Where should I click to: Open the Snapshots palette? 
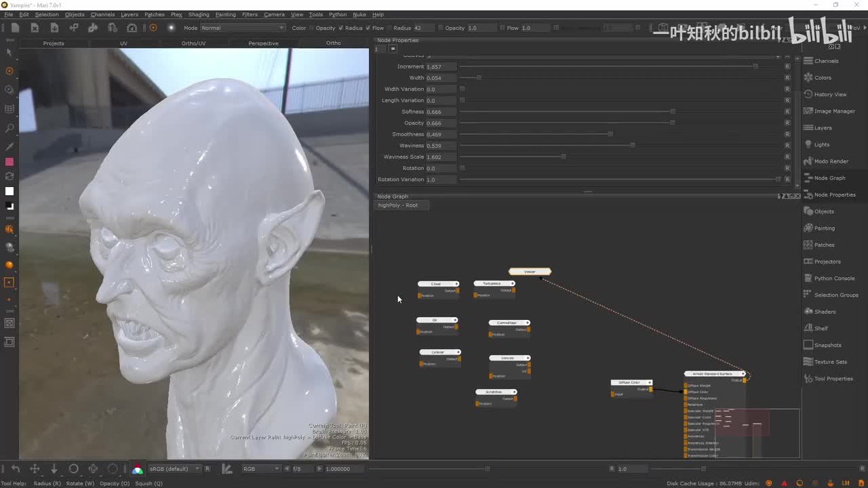coord(827,345)
